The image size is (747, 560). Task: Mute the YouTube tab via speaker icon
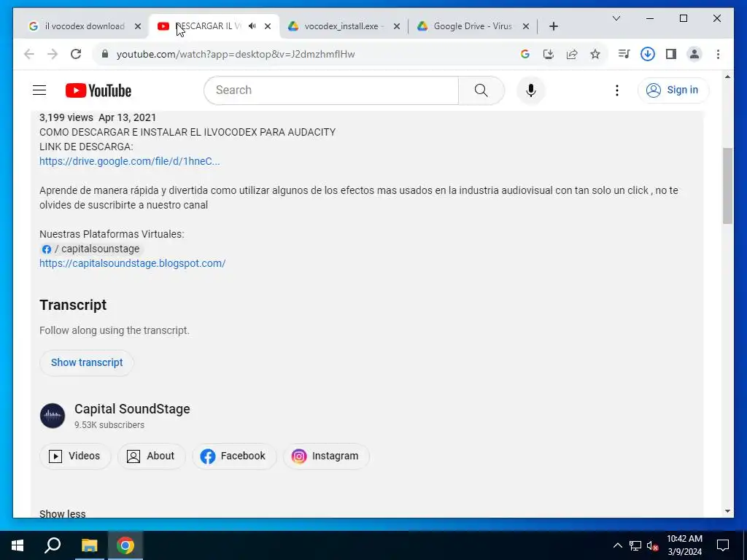click(252, 26)
